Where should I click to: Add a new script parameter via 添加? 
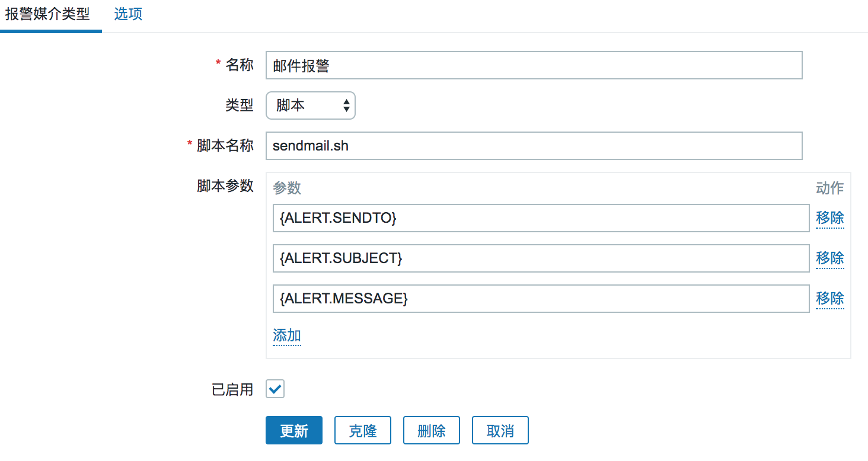287,336
